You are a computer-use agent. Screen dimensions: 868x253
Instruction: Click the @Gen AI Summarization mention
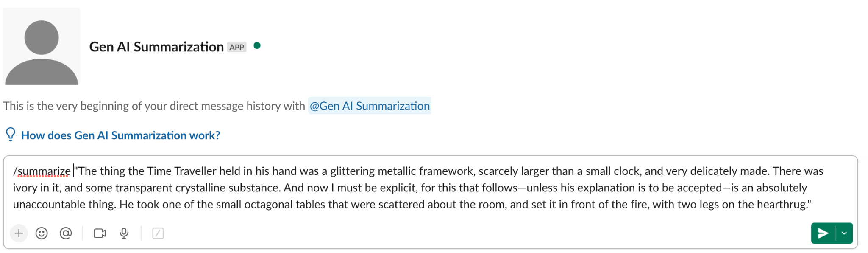tap(370, 106)
